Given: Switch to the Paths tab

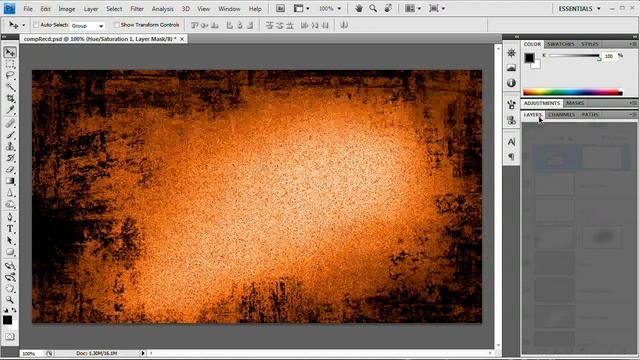Looking at the screenshot, I should pyautogui.click(x=590, y=115).
